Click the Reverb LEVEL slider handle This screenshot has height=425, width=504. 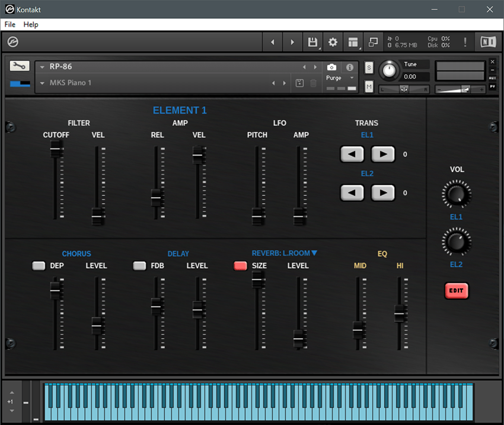click(299, 339)
